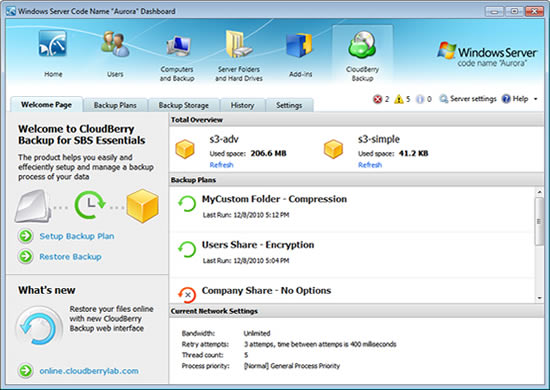Open online.cloudberrylab.com link
Viewport: 550px width, 390px height.
(x=89, y=371)
